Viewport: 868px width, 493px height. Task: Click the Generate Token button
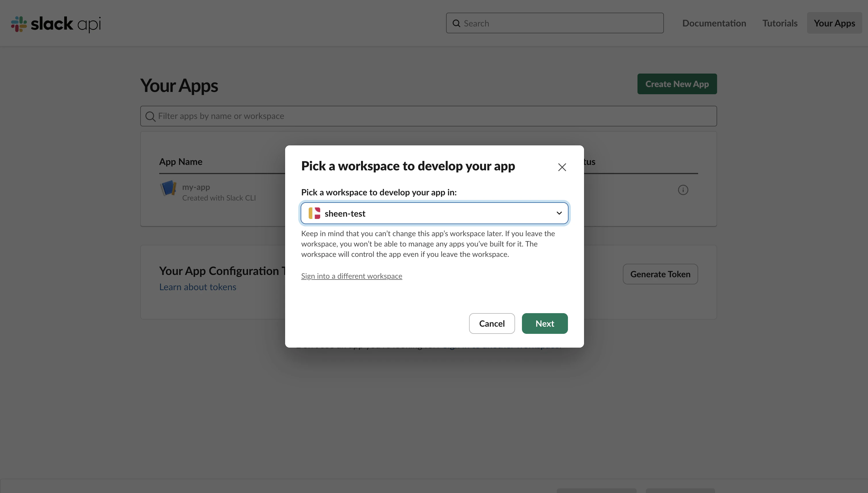(x=660, y=274)
